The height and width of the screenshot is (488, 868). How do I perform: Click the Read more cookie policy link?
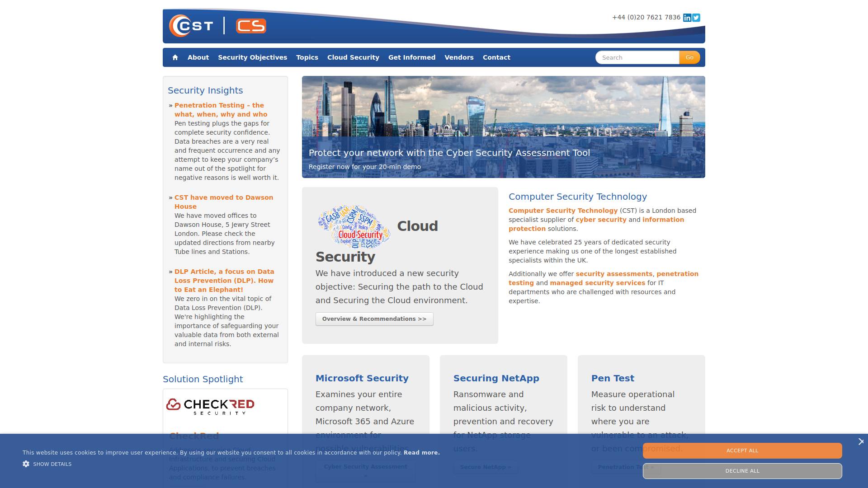pyautogui.click(x=420, y=452)
